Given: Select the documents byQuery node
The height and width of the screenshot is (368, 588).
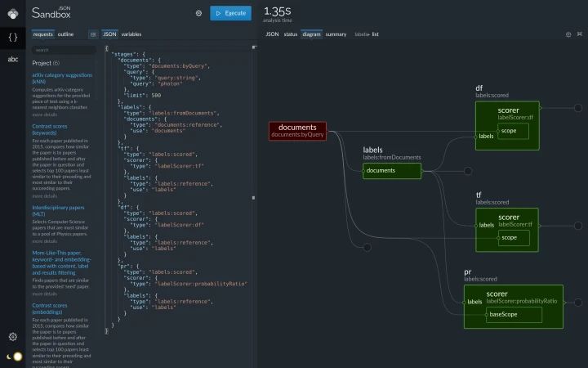Looking at the screenshot, I should tap(297, 131).
